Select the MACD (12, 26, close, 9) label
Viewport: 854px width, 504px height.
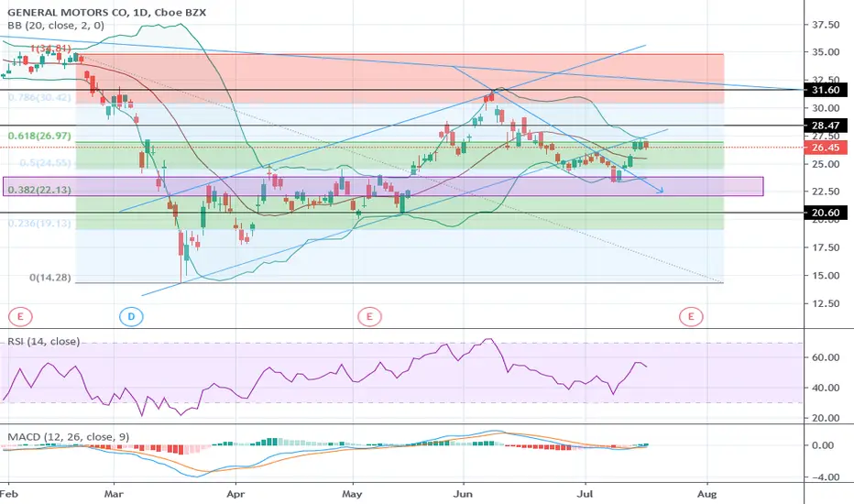[x=68, y=437]
